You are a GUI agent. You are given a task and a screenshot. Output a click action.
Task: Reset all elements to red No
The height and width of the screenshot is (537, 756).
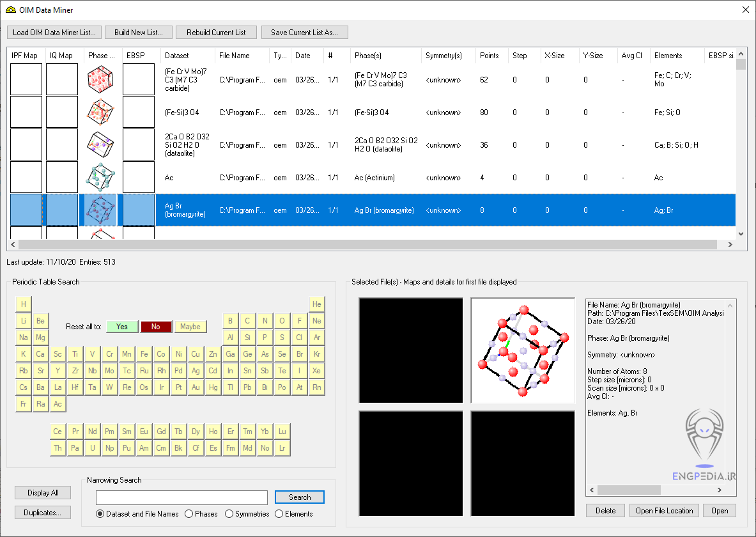tap(156, 327)
